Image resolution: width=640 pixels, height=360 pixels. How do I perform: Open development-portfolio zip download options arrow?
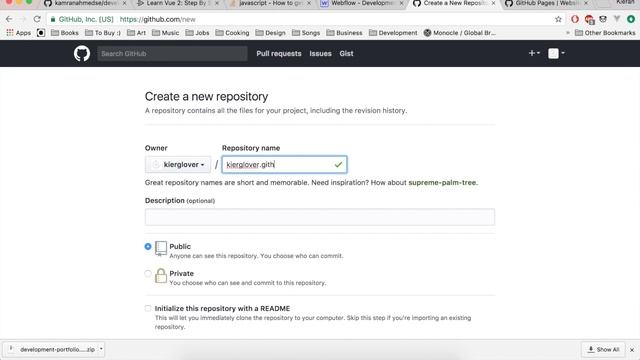point(101,349)
